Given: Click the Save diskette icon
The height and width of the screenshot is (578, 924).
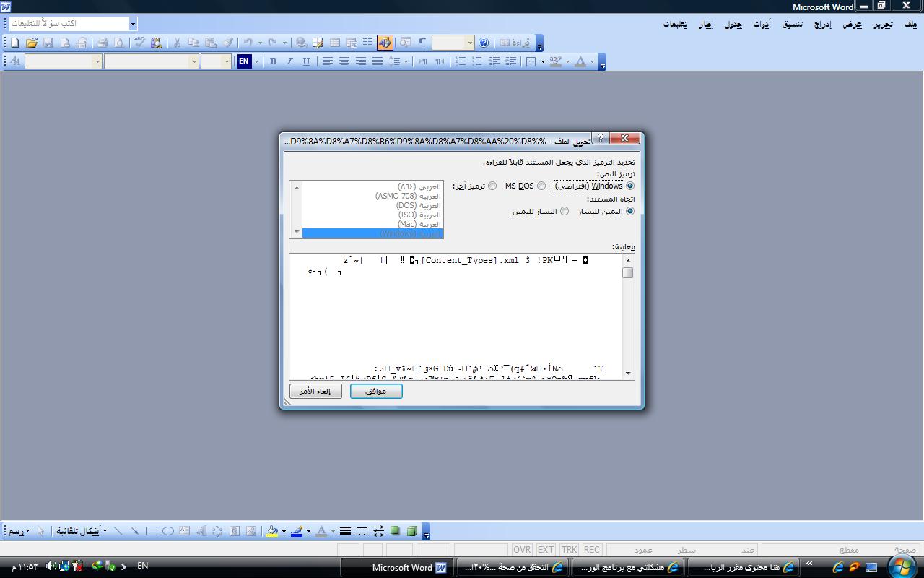Looking at the screenshot, I should pyautogui.click(x=48, y=43).
